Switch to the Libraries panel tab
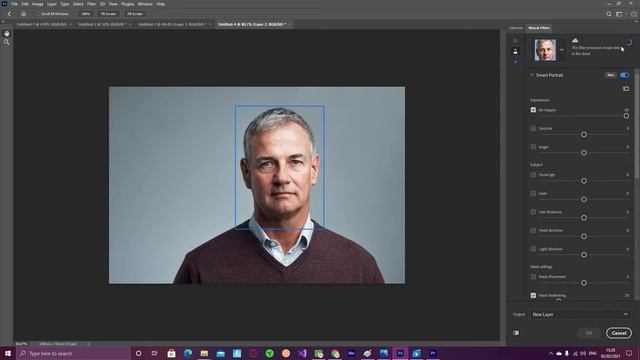This screenshot has height=360, width=640. pyautogui.click(x=516, y=28)
